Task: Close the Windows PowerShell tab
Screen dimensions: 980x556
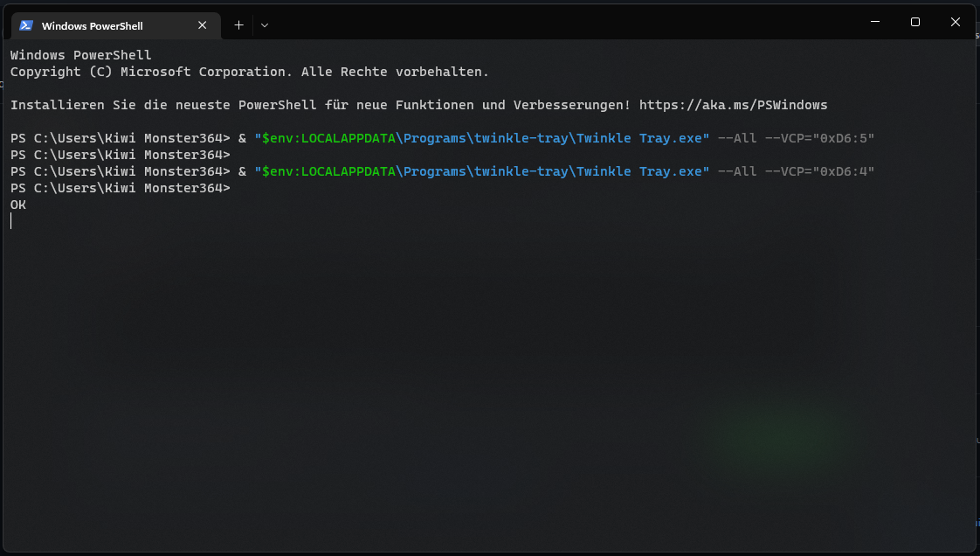Action: point(202,25)
